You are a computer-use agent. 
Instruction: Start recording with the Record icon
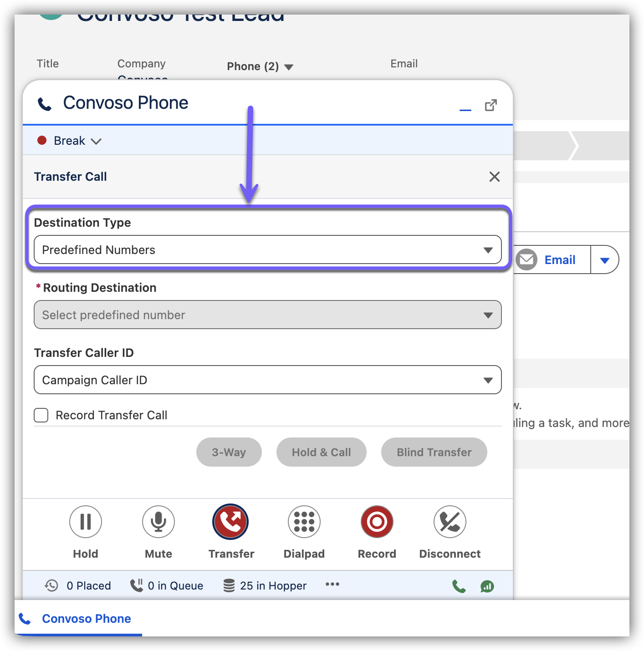point(377,522)
